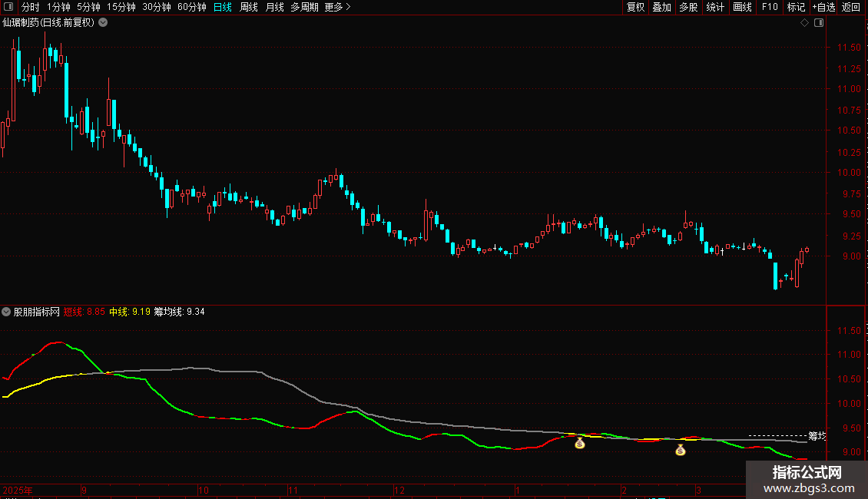Toggle the left side panel icon
The width and height of the screenshot is (868, 499).
tap(8, 7)
